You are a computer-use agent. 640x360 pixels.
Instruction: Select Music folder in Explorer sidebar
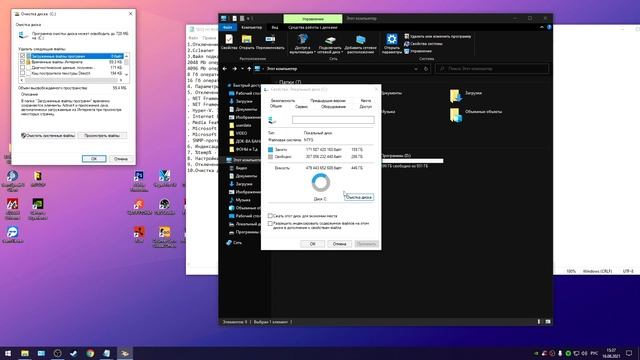240,200
